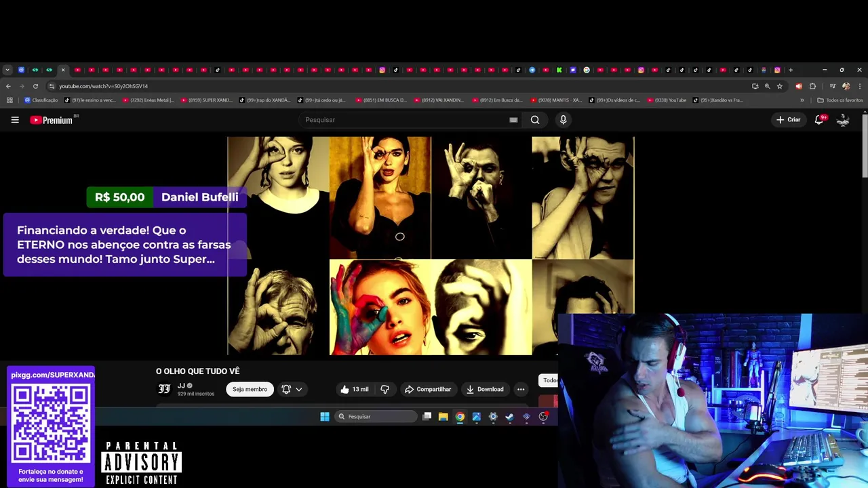Screen dimensions: 868x488
Task: Click the YouTube search magnifier button
Action: click(x=535, y=120)
